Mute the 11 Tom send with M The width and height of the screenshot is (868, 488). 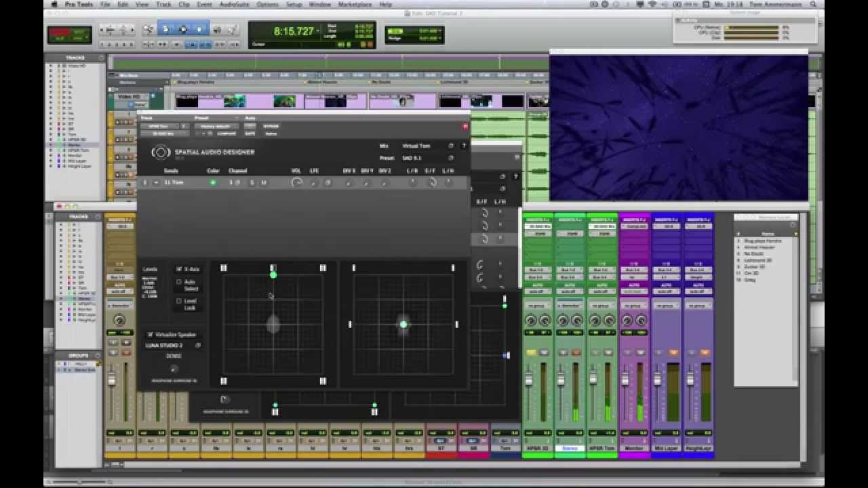tap(264, 182)
